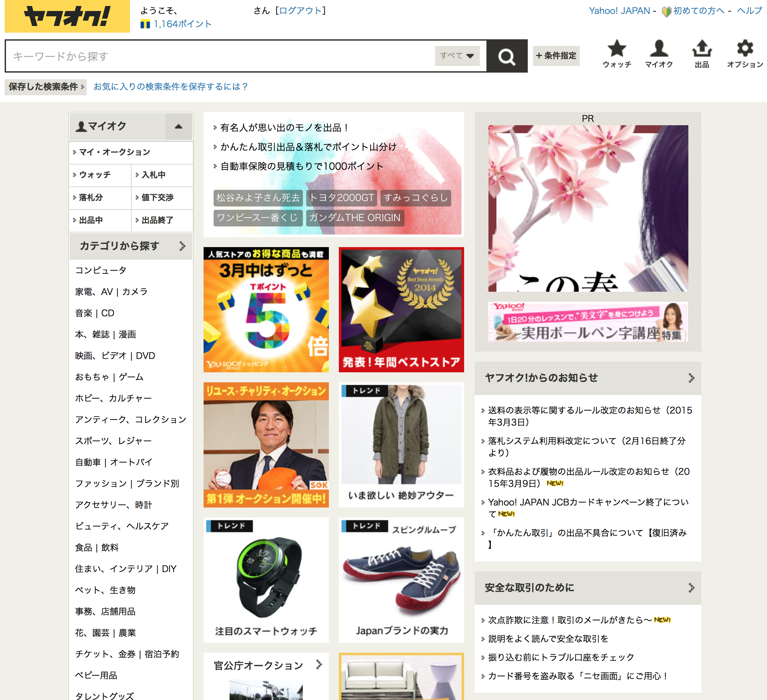The width and height of the screenshot is (767, 700).
Task: Open お気に入りの検索条件を保存するには link
Action: [x=171, y=87]
